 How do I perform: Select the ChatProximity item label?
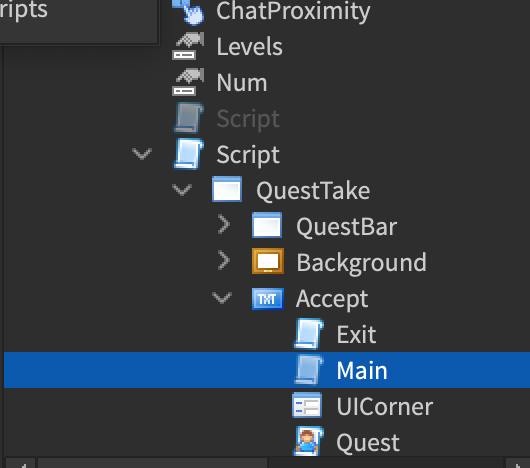[293, 11]
